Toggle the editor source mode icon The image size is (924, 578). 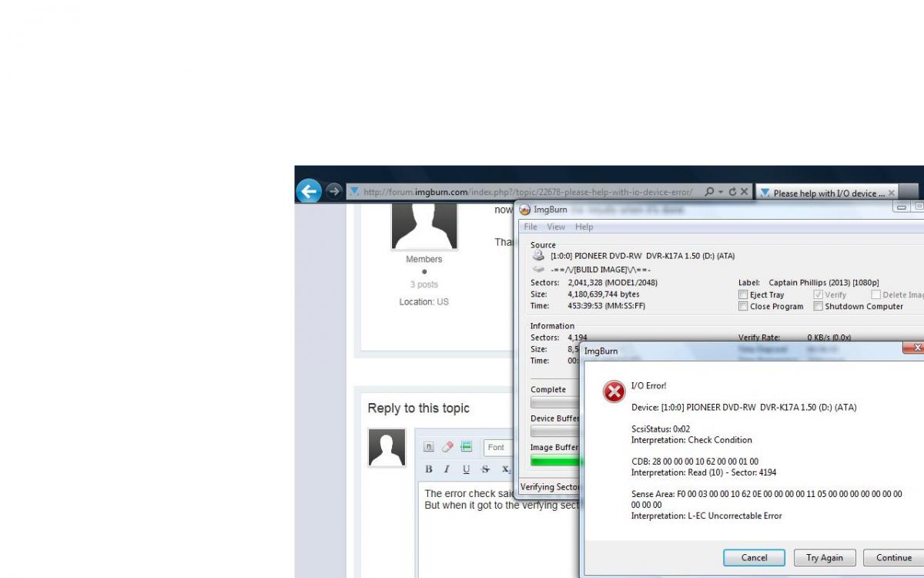coord(429,447)
